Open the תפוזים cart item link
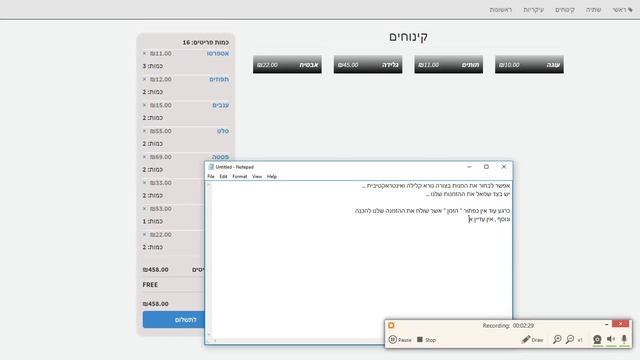 click(x=219, y=79)
